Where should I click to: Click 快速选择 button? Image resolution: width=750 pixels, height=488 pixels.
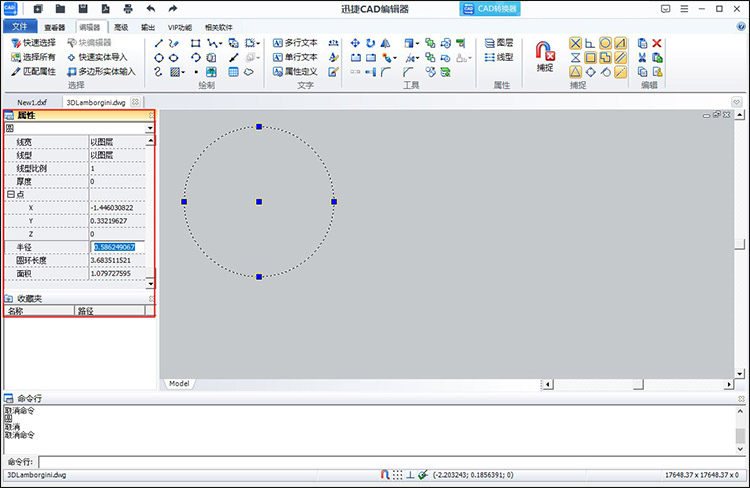point(33,43)
